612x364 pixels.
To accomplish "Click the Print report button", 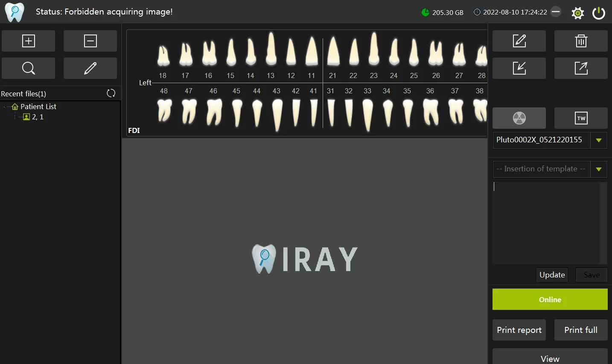I will [x=519, y=329].
